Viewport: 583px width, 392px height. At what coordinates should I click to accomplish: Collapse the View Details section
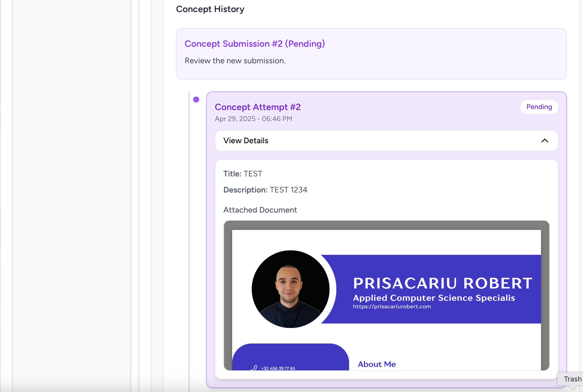[246, 141]
